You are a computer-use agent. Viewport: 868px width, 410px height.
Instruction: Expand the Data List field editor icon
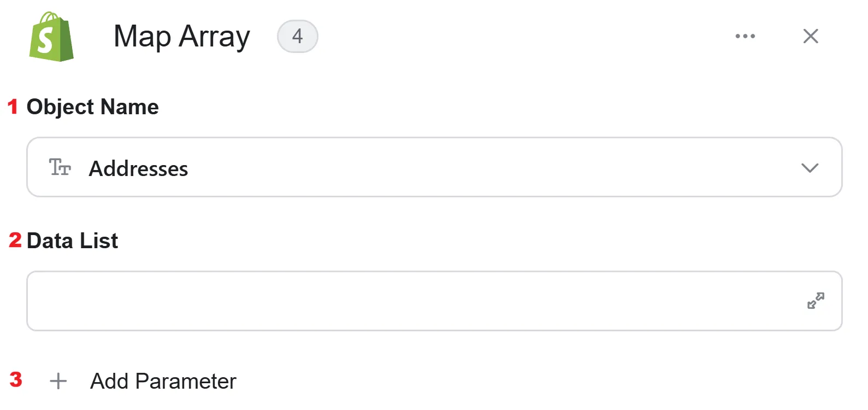pyautogui.click(x=816, y=301)
